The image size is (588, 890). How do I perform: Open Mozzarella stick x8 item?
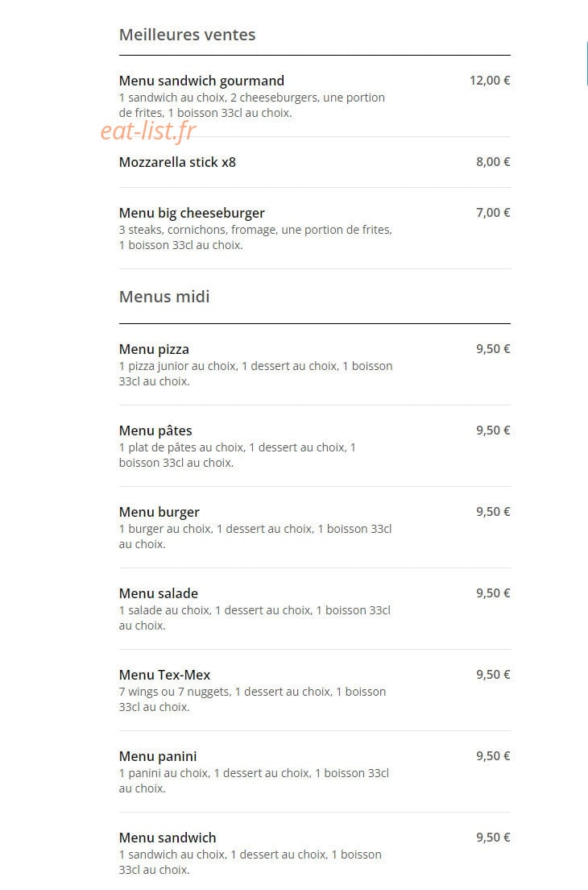[315, 162]
